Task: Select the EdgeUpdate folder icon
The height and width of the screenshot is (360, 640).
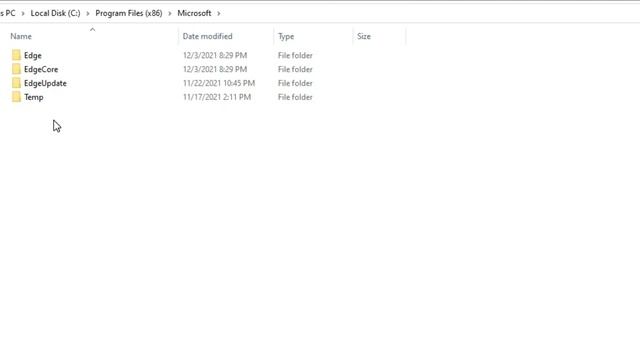Action: 16,83
